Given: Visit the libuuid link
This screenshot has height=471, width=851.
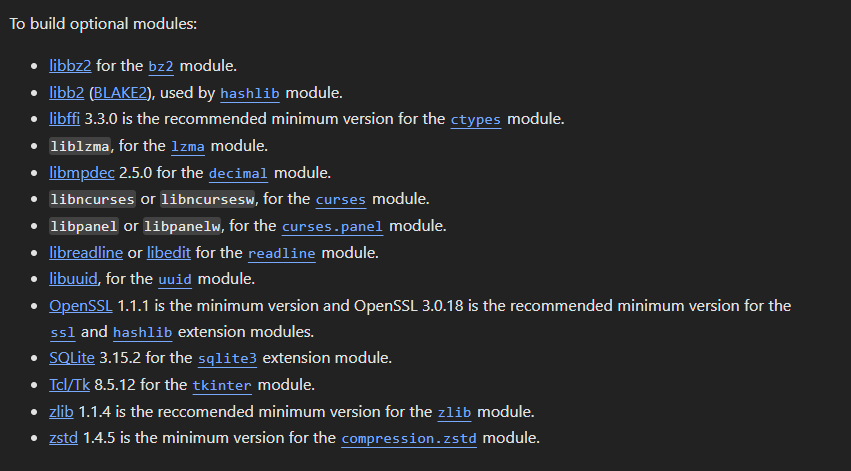Looking at the screenshot, I should point(73,279).
